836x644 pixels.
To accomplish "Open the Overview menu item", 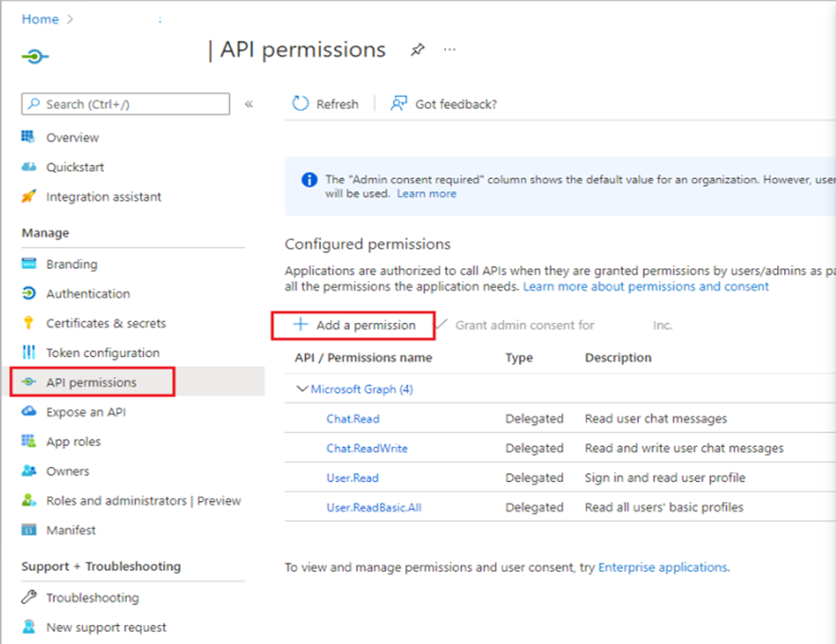I will (72, 137).
